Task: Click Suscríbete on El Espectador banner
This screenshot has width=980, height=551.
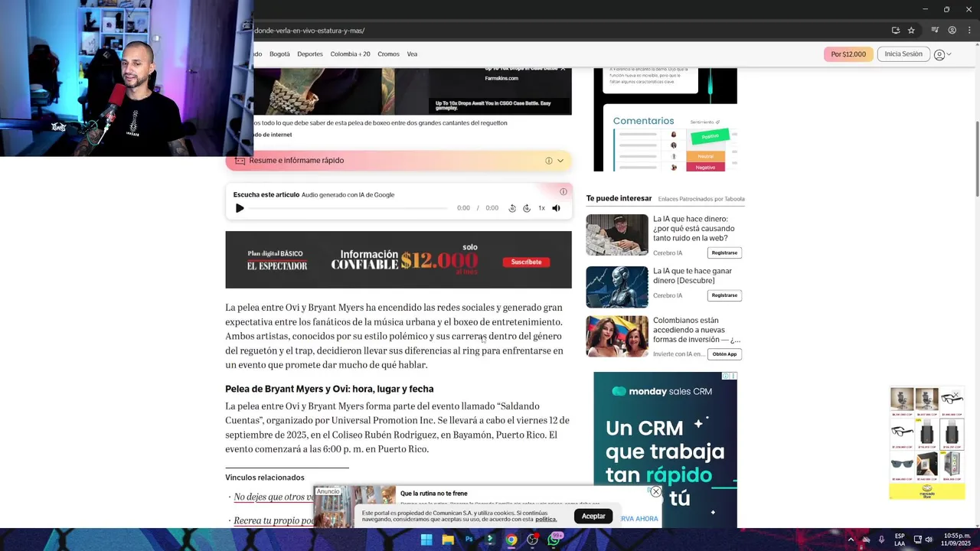Action: tap(526, 262)
